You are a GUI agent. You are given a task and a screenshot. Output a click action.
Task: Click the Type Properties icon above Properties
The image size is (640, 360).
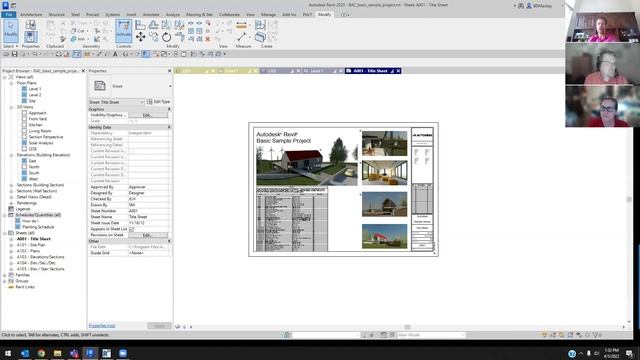click(x=30, y=25)
